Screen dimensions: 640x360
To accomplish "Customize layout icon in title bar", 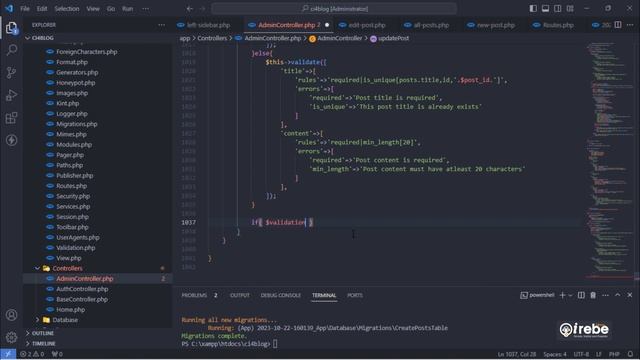I will (570, 9).
